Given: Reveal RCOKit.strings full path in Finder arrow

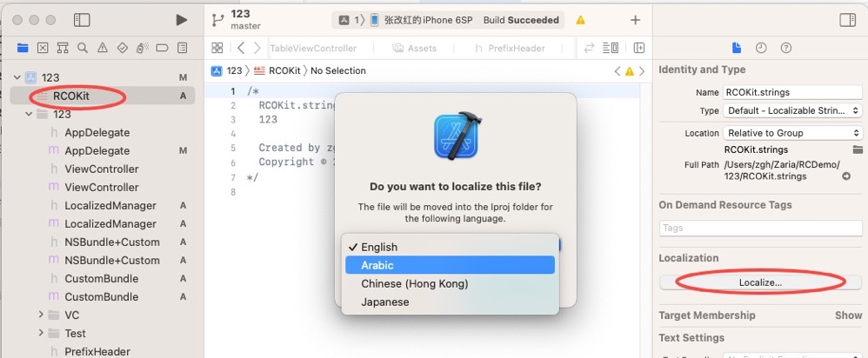Looking at the screenshot, I should coord(846,176).
